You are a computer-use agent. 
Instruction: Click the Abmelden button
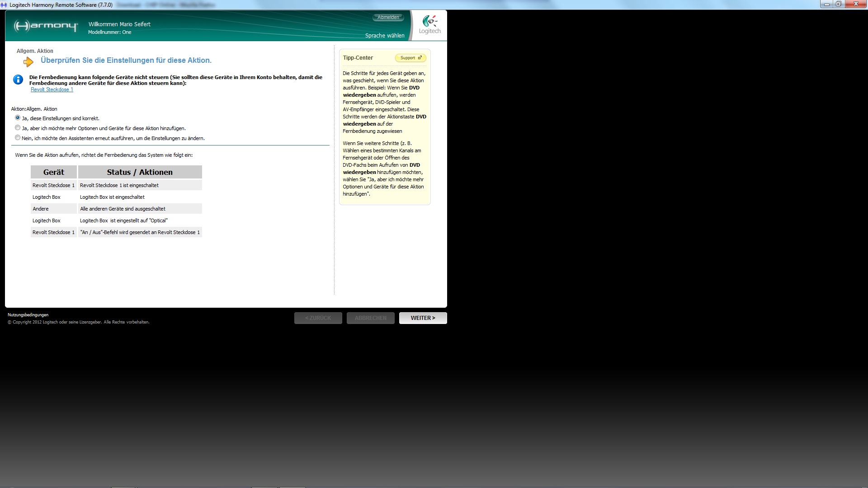pyautogui.click(x=388, y=18)
